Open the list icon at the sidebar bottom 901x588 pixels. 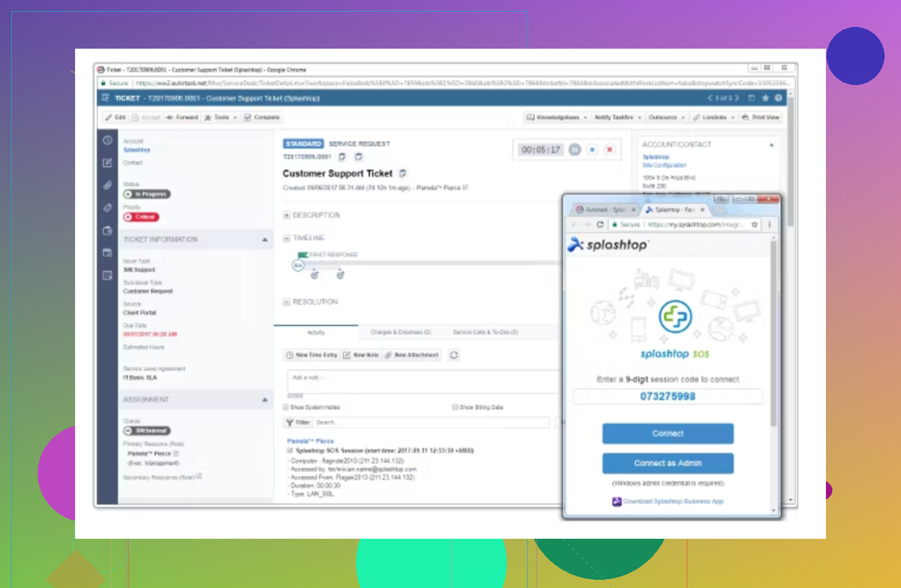107,275
